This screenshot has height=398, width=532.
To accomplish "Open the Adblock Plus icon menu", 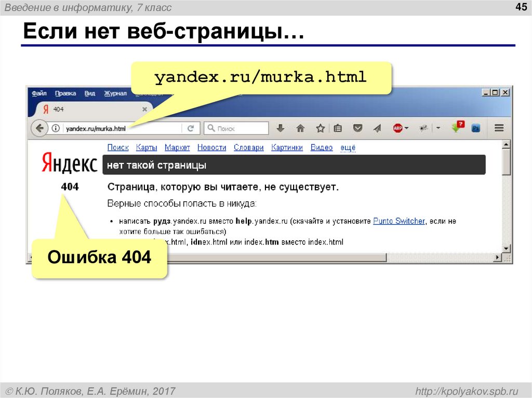I will point(397,127).
